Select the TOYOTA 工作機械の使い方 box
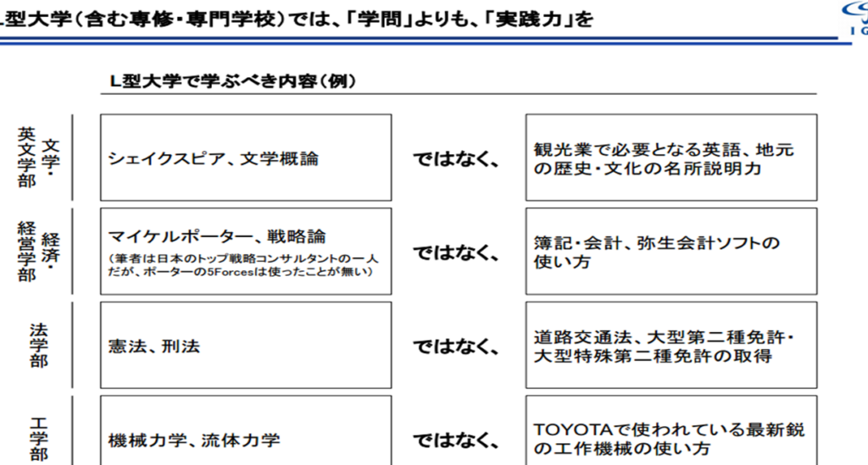The height and width of the screenshot is (465, 868). point(670,437)
